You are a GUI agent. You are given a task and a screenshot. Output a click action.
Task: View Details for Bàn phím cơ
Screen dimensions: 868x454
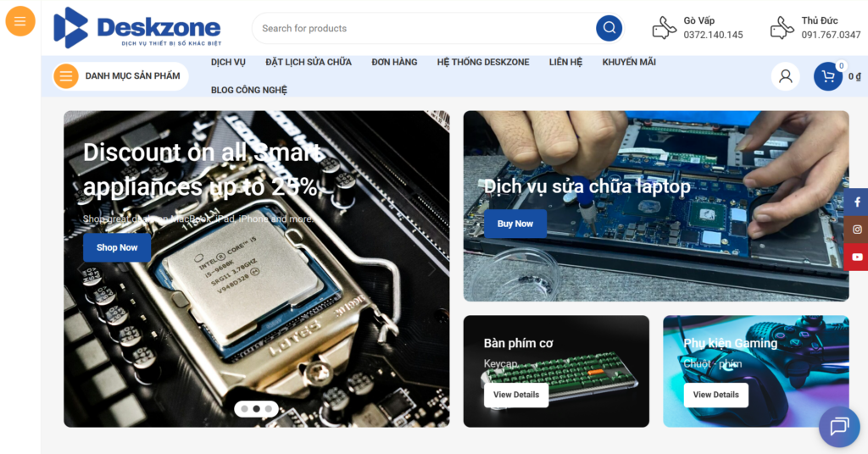coord(515,395)
